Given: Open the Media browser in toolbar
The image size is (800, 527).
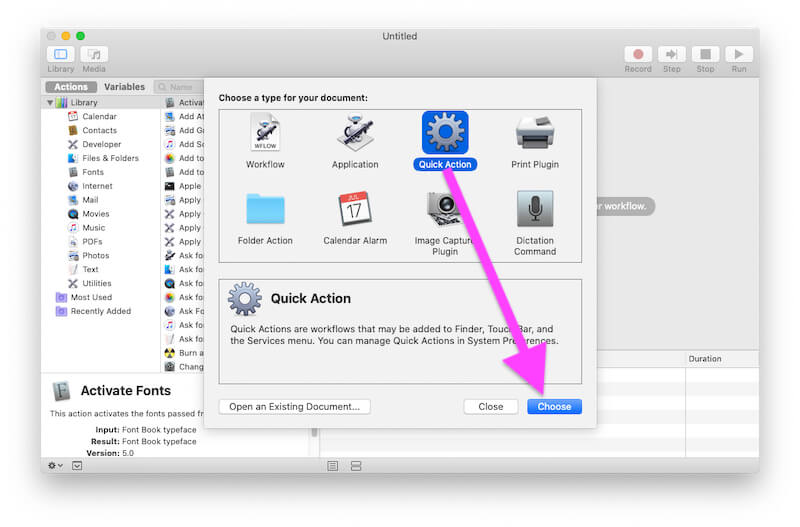Looking at the screenshot, I should (94, 55).
